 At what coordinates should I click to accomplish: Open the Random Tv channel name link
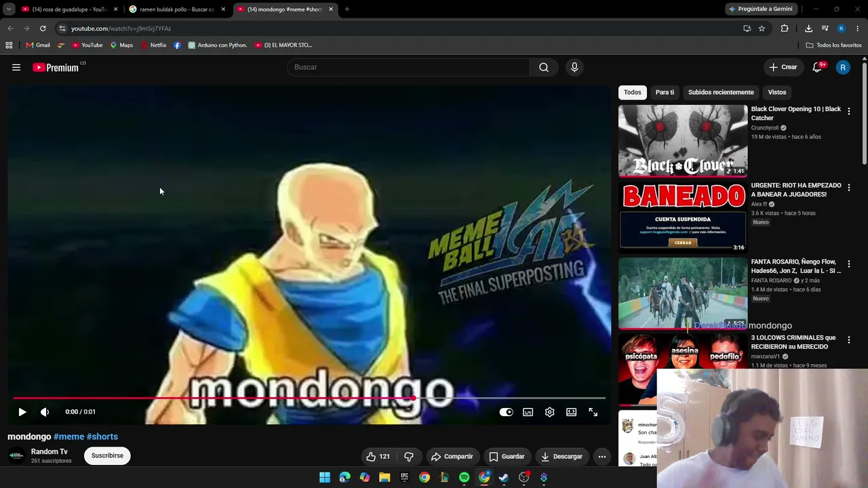point(50,451)
